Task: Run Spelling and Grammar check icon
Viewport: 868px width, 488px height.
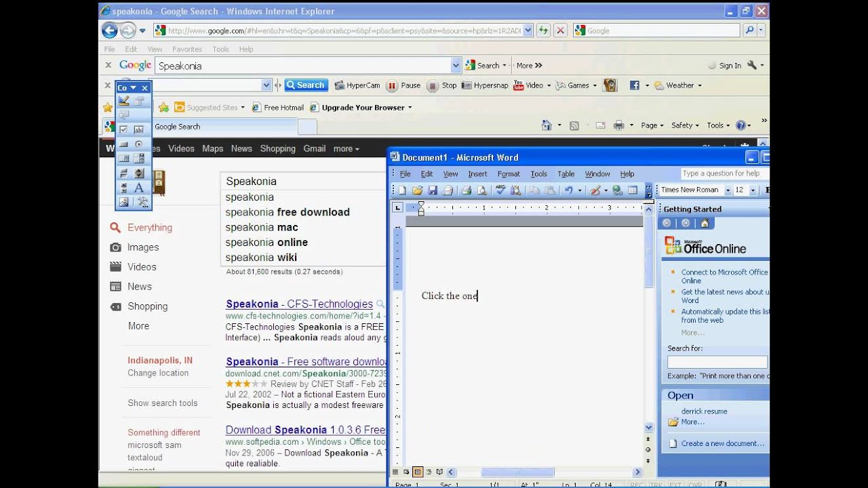Action: (x=501, y=190)
